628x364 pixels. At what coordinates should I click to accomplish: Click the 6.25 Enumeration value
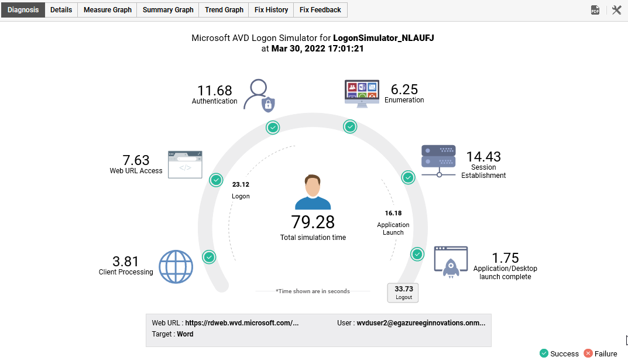404,90
